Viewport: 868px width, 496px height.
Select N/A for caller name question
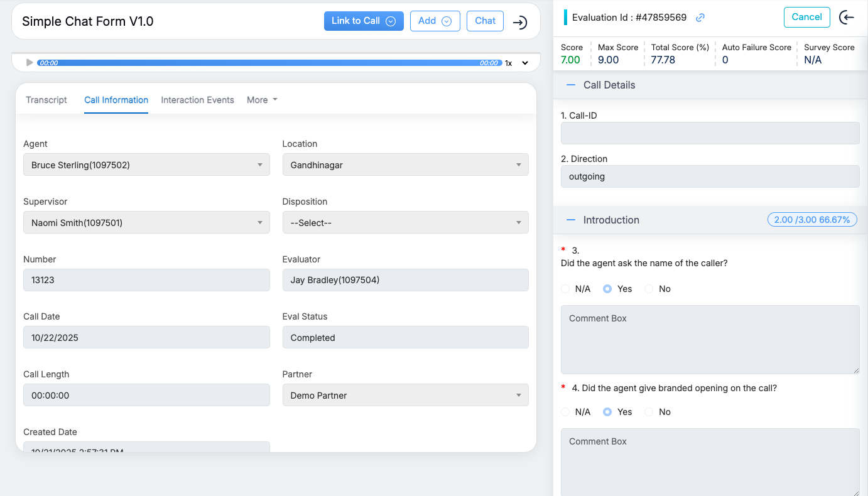(x=565, y=289)
